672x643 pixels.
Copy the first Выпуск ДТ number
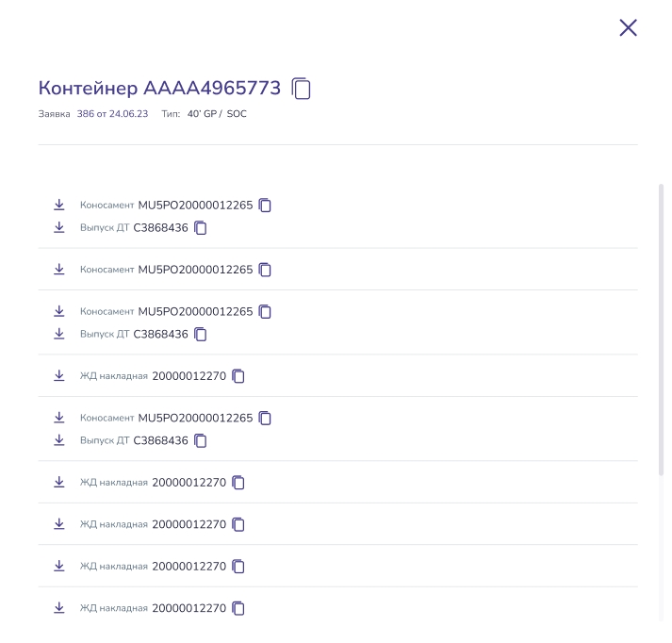[200, 227]
